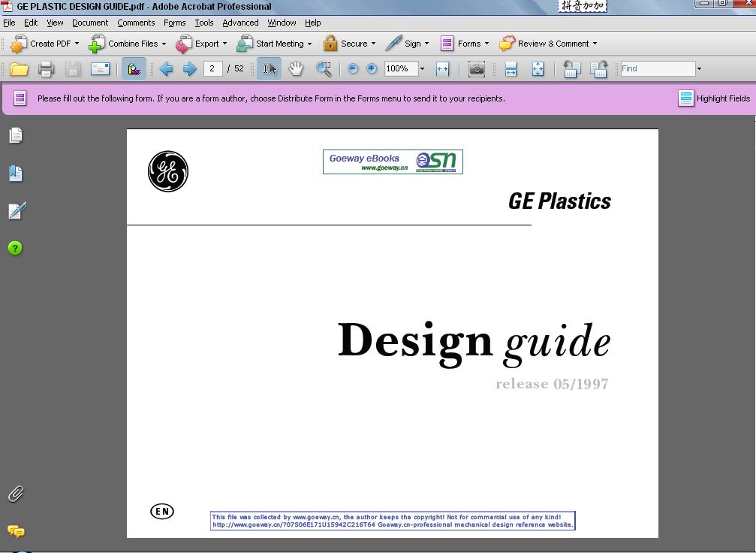The height and width of the screenshot is (553, 756).
Task: Open the File menu
Action: tap(9, 23)
